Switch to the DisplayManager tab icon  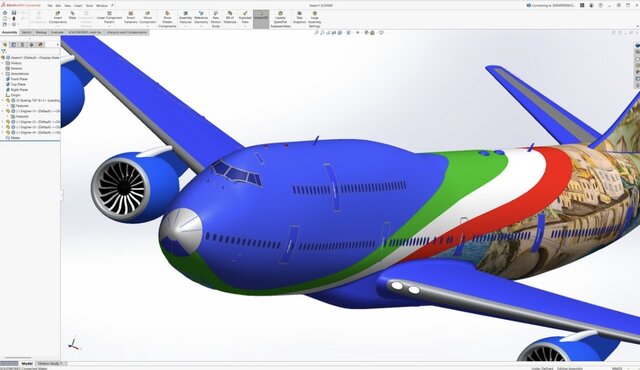pyautogui.click(x=40, y=44)
